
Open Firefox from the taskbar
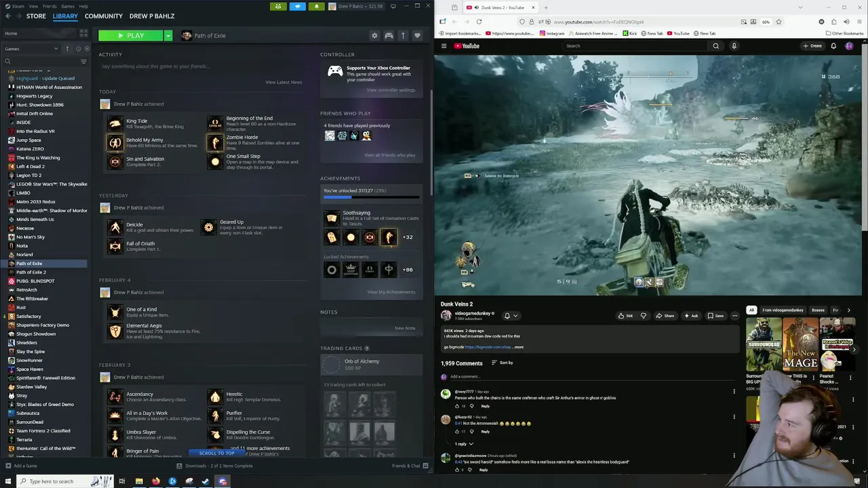[155, 481]
